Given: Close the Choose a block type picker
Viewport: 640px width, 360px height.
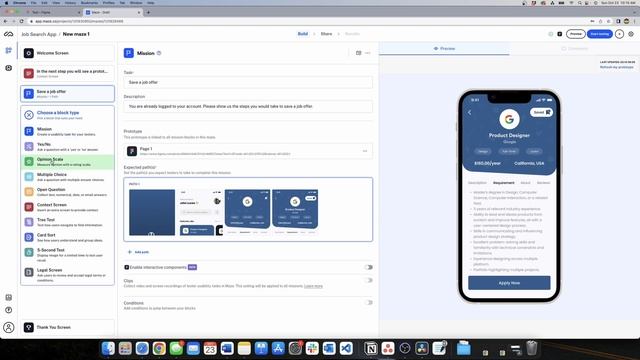Looking at the screenshot, I should click(x=29, y=115).
